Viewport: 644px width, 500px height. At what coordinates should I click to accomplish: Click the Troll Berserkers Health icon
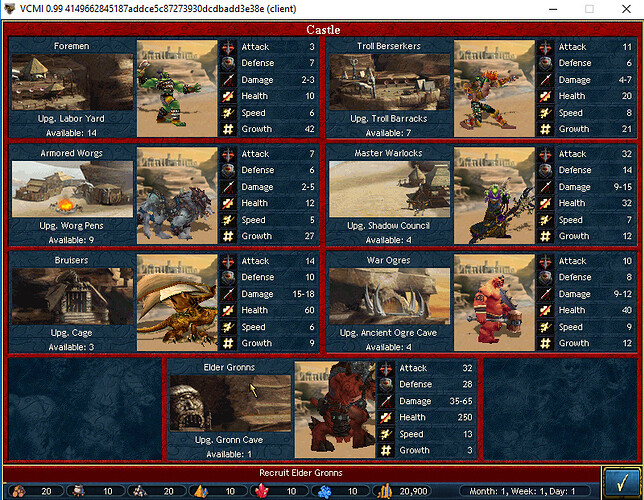click(x=545, y=97)
